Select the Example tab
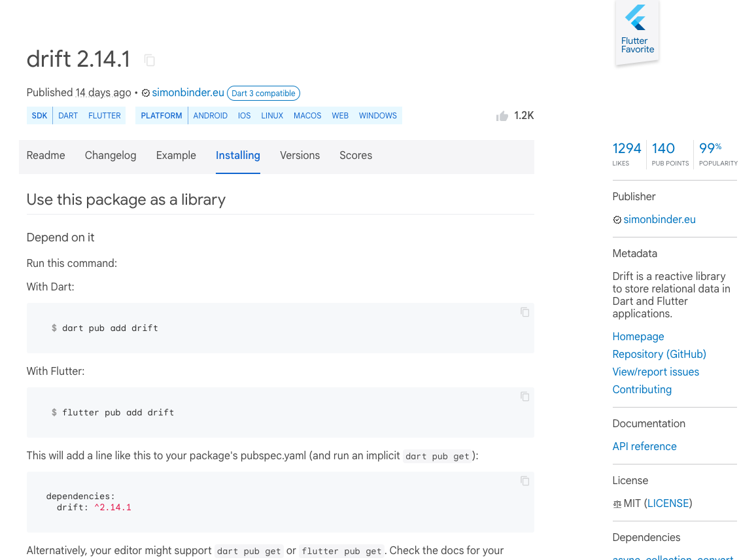756x560 pixels. pos(176,155)
